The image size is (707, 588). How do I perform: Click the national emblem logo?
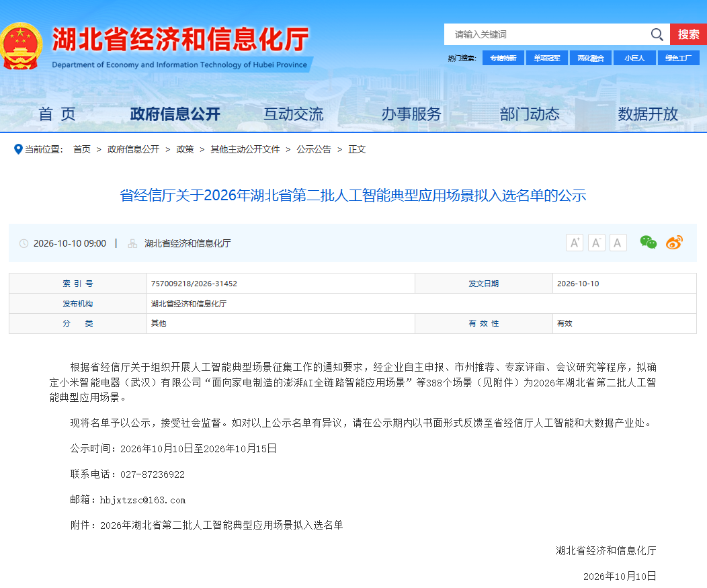[x=21, y=46]
